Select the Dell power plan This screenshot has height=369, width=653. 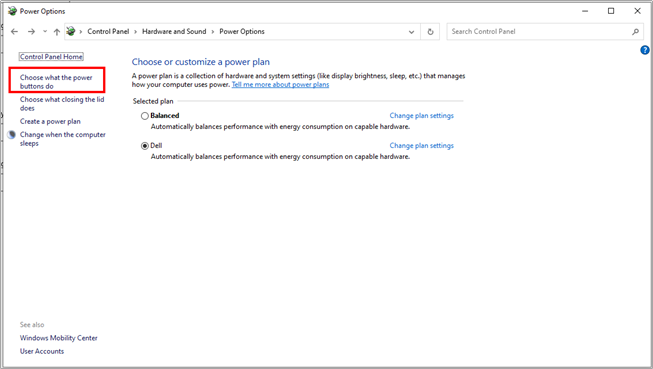point(145,146)
